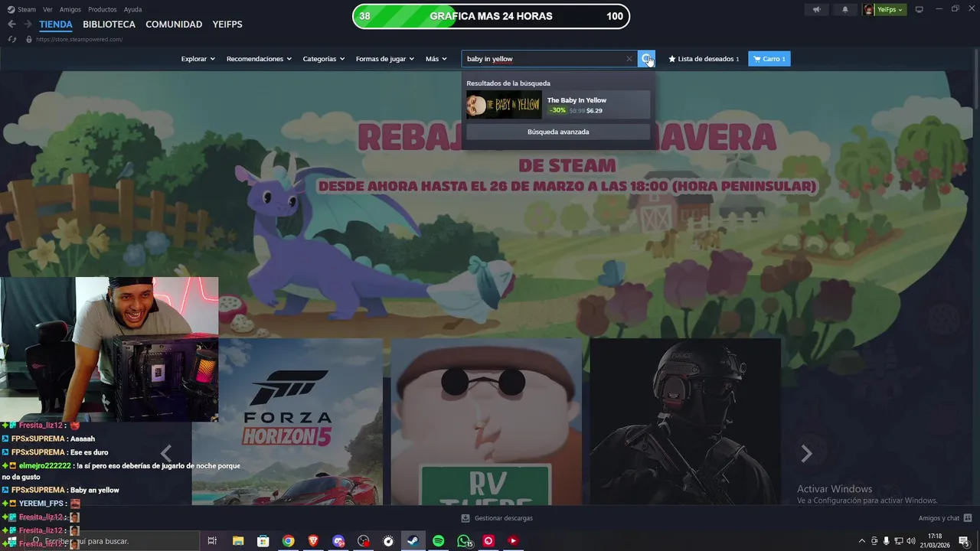Switch to the COMUNIDAD tab
This screenshot has width=980, height=551.
coord(174,24)
